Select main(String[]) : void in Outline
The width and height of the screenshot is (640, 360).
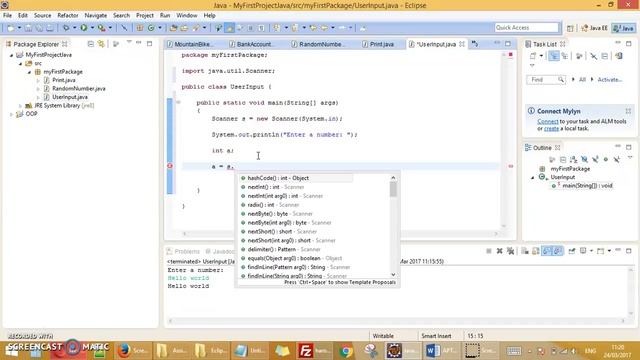[x=587, y=186]
